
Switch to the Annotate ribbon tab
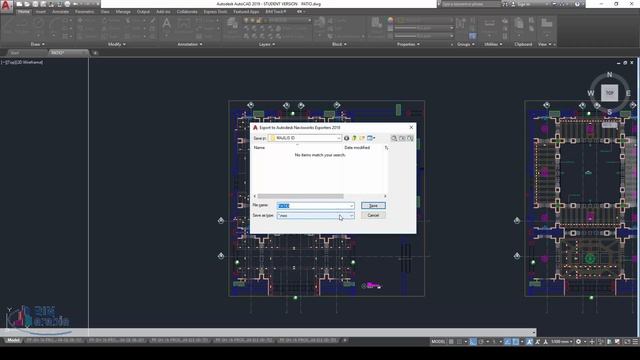[60, 12]
